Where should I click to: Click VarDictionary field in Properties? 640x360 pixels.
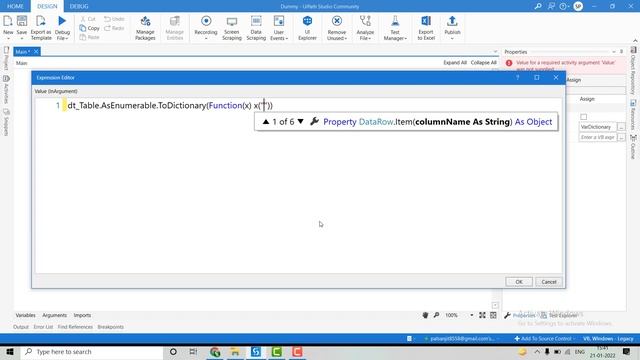point(598,127)
